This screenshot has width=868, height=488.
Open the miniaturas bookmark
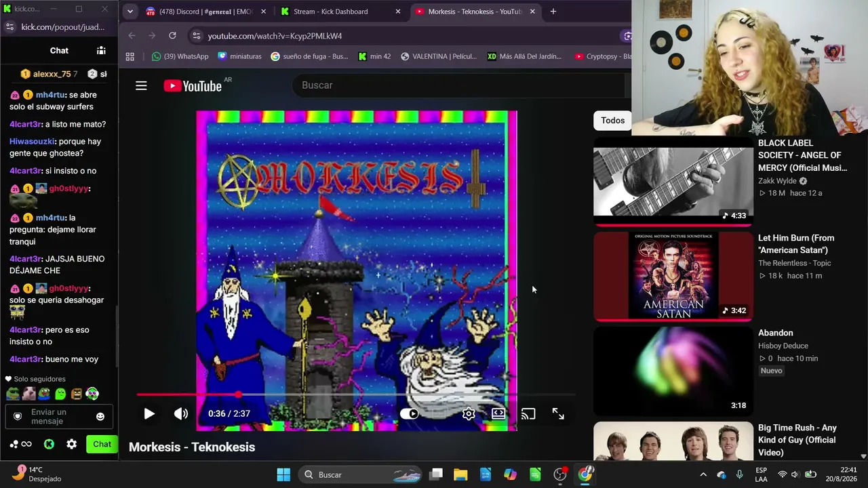(239, 57)
